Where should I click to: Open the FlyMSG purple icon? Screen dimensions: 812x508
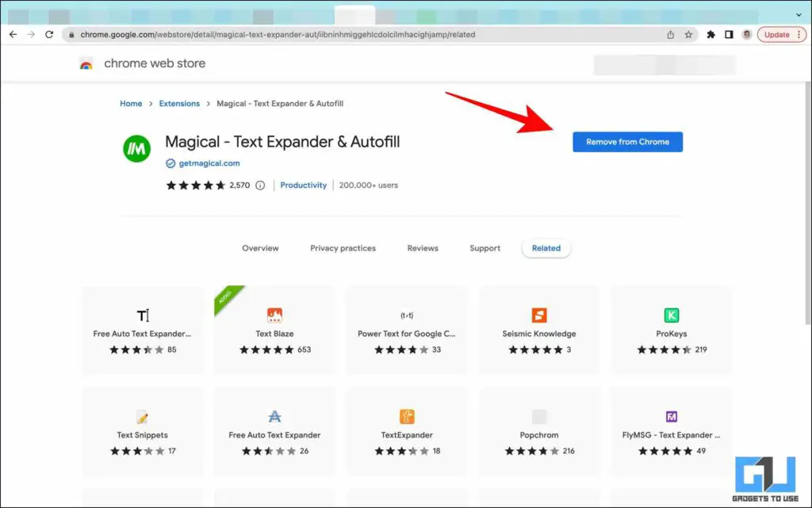point(672,416)
